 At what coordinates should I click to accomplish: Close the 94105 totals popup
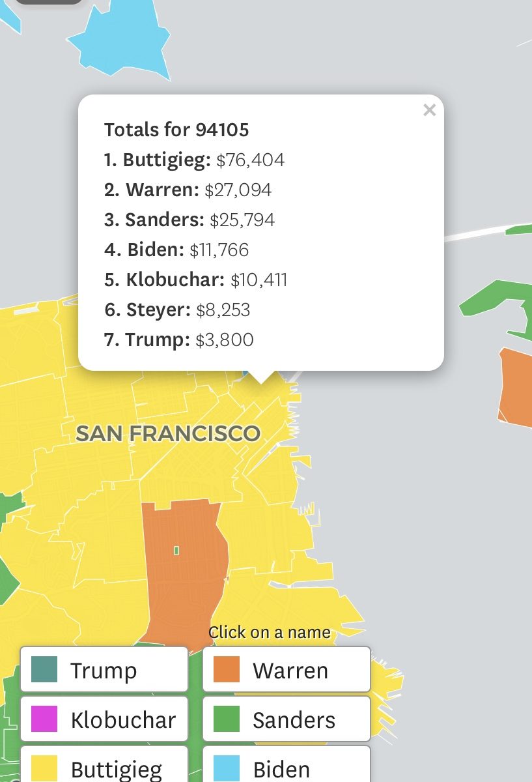click(429, 110)
